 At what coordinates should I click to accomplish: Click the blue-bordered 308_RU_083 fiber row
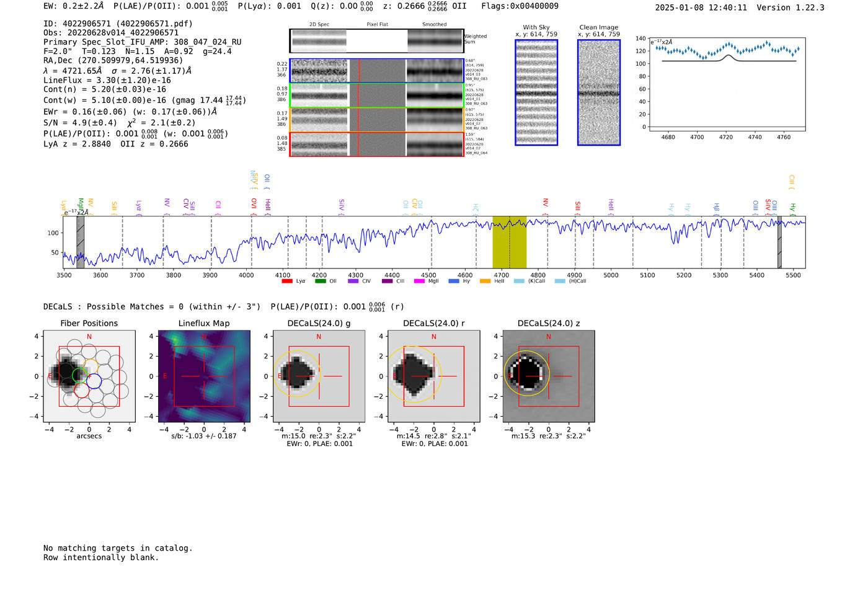coord(376,71)
